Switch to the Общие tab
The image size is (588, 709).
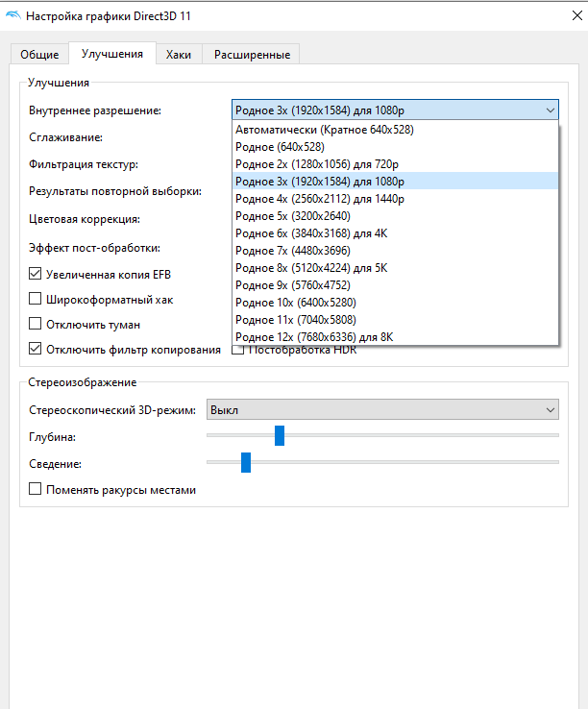pos(39,54)
